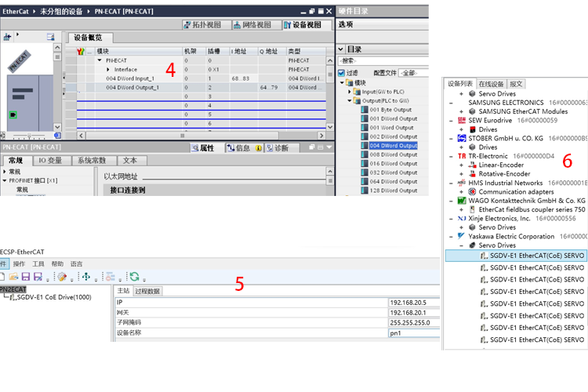Viewport: 588px width, 392px height.
Task: Click the open folder icon in ECSP toolbar
Action: (15, 277)
